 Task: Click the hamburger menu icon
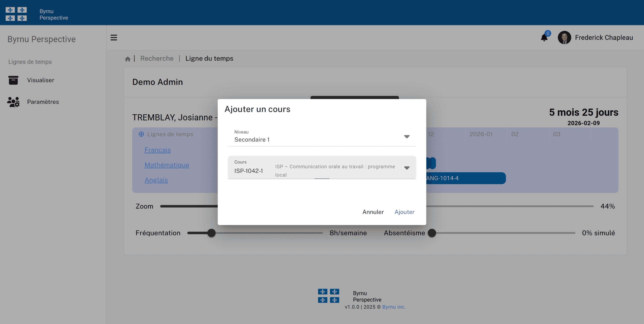click(x=114, y=37)
